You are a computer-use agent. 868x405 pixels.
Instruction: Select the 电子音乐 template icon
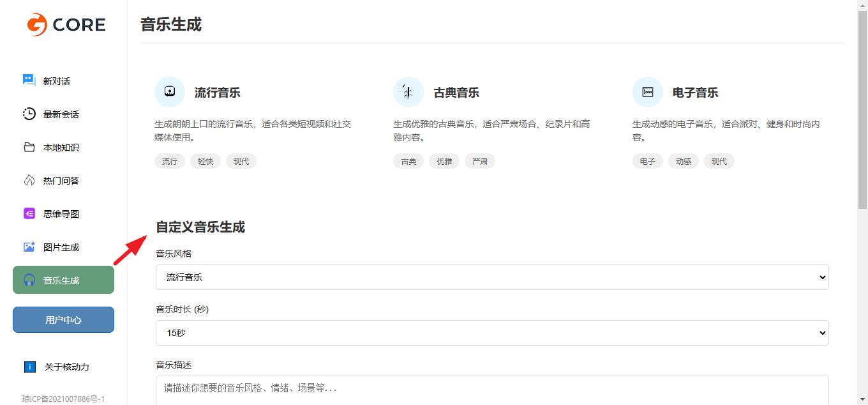pyautogui.click(x=647, y=92)
